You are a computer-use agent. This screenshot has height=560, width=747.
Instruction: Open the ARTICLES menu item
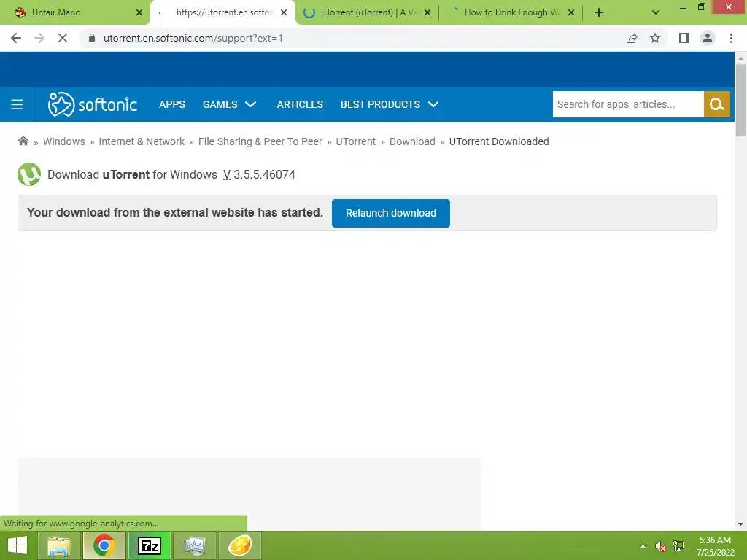pyautogui.click(x=300, y=104)
